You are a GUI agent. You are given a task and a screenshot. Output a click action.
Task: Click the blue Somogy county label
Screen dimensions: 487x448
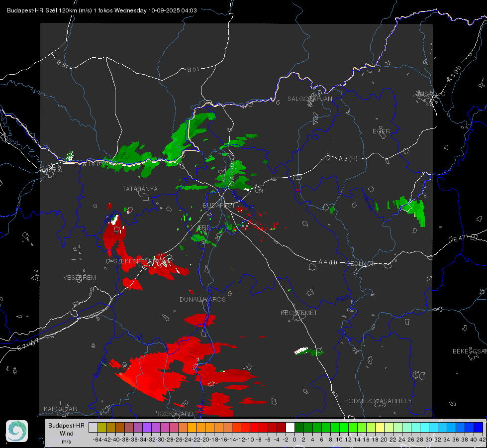pos(100,368)
